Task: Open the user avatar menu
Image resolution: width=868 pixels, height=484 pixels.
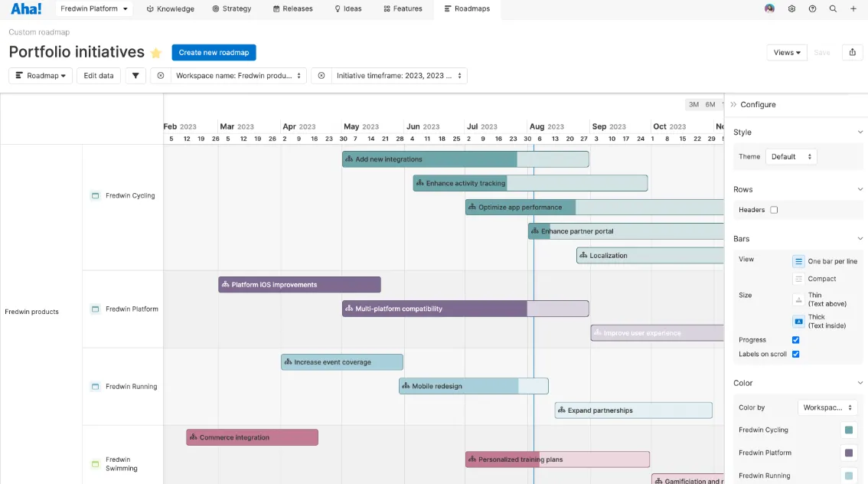Action: 769,8
